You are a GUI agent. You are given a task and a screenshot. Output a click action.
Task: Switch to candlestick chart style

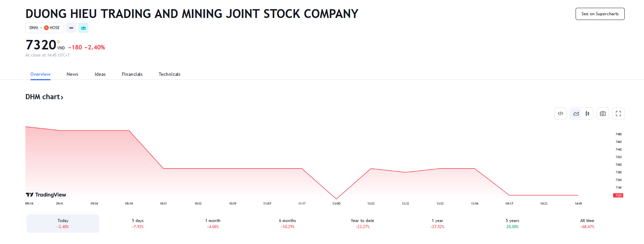[x=587, y=114]
